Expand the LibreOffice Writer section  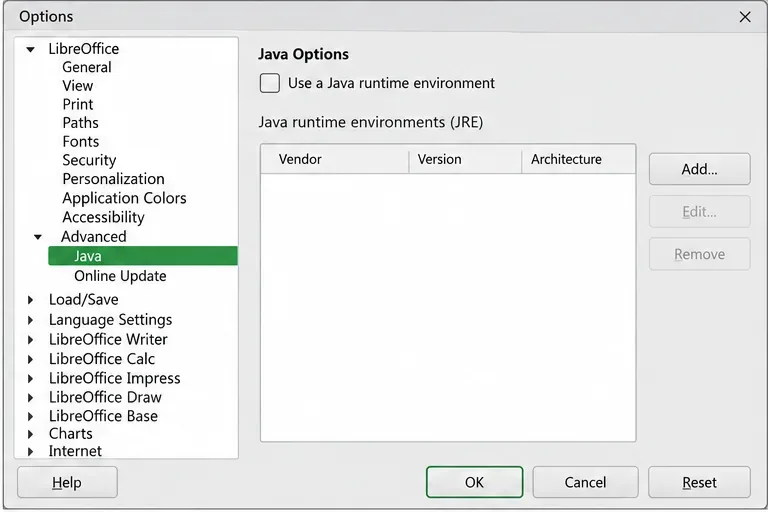pyautogui.click(x=30, y=340)
